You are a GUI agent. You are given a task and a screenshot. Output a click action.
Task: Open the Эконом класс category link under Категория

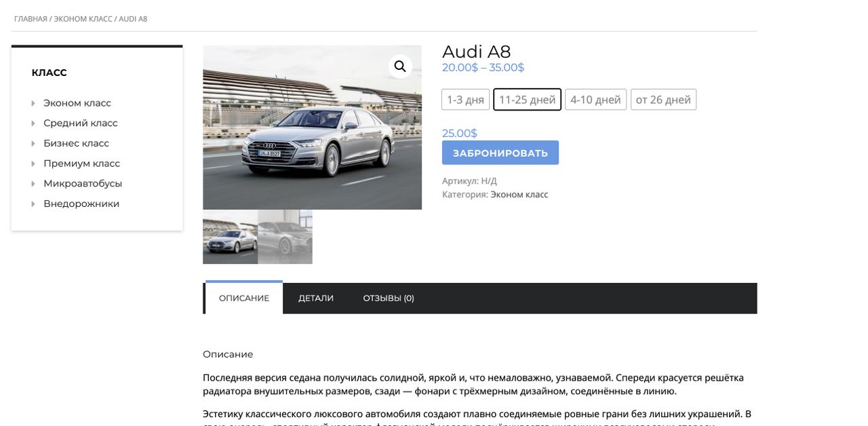tap(519, 195)
